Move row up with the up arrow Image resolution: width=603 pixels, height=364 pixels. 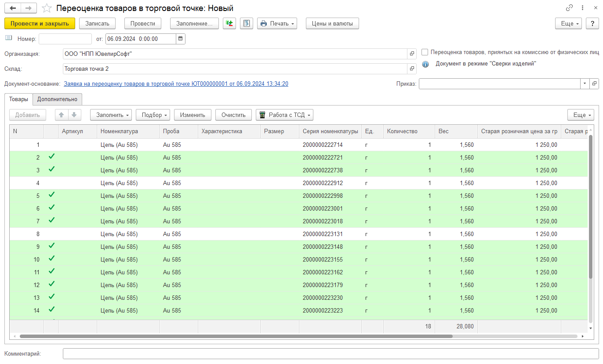(x=62, y=115)
